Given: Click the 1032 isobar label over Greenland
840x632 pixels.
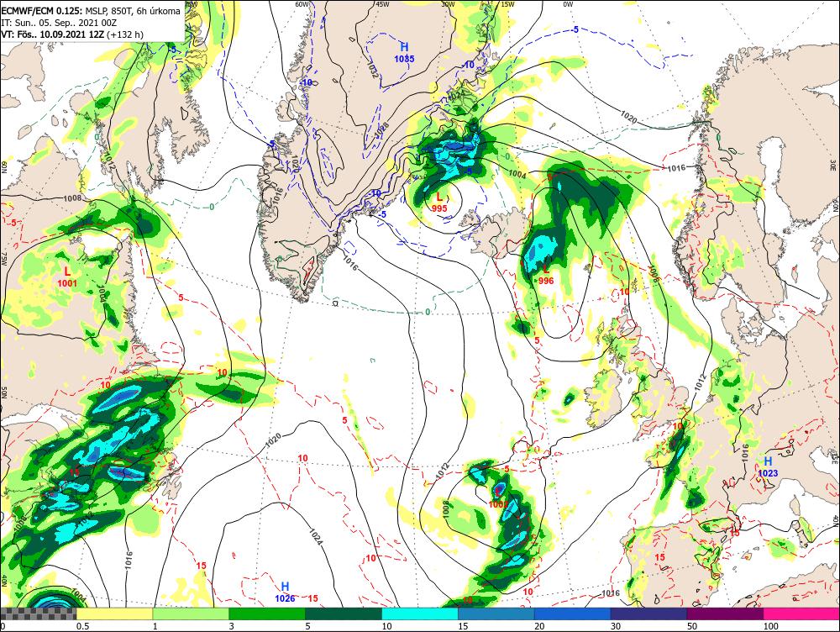Looking at the screenshot, I should point(374,70).
